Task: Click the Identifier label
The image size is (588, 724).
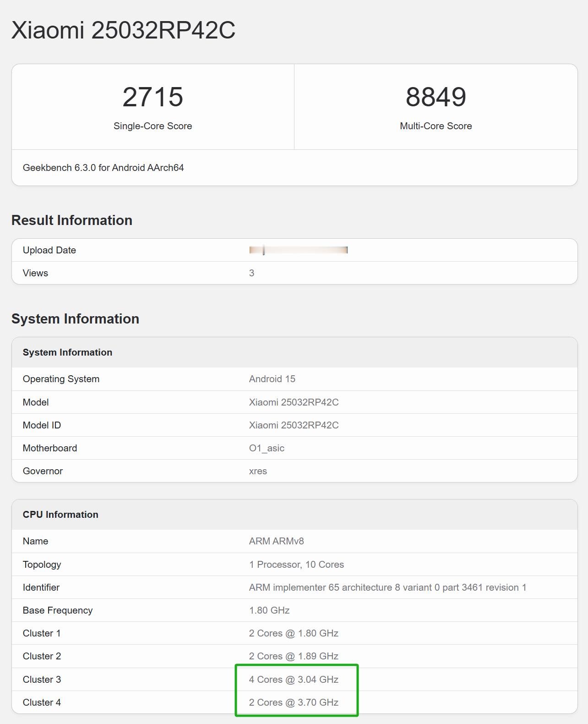Action: click(41, 587)
